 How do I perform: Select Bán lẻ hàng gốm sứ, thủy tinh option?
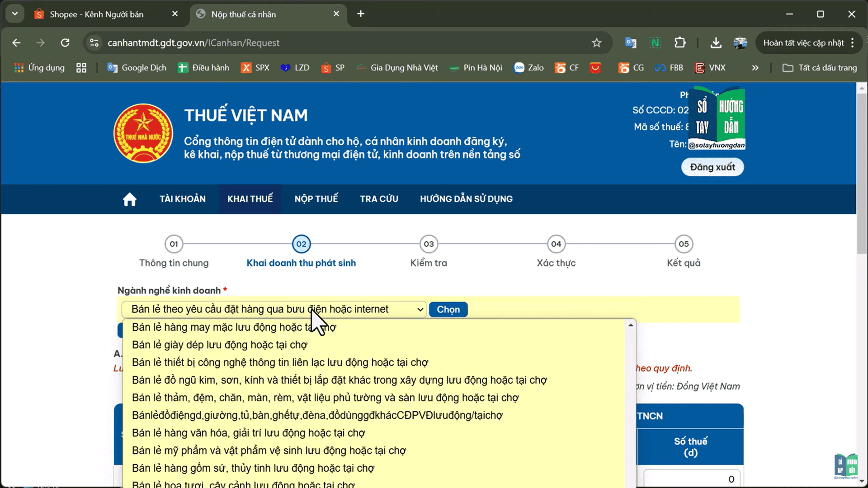click(x=374, y=468)
